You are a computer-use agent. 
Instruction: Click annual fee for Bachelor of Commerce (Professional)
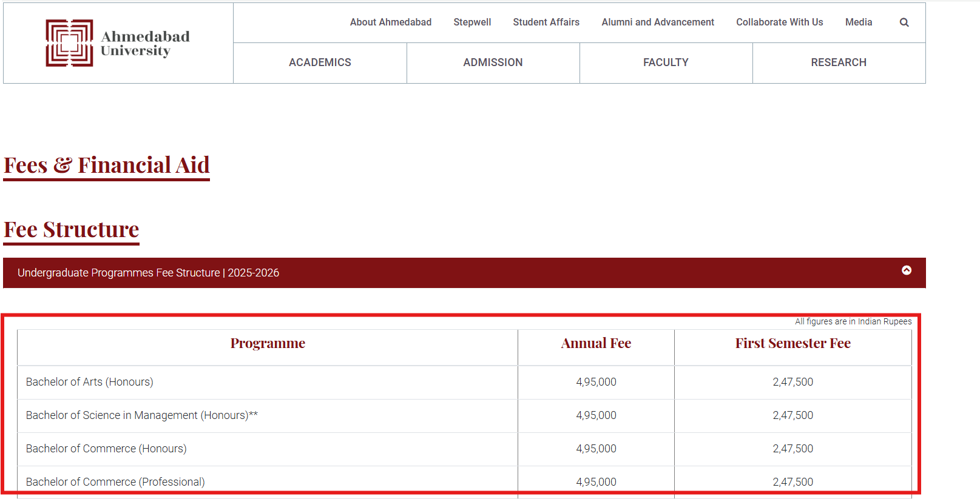point(596,482)
